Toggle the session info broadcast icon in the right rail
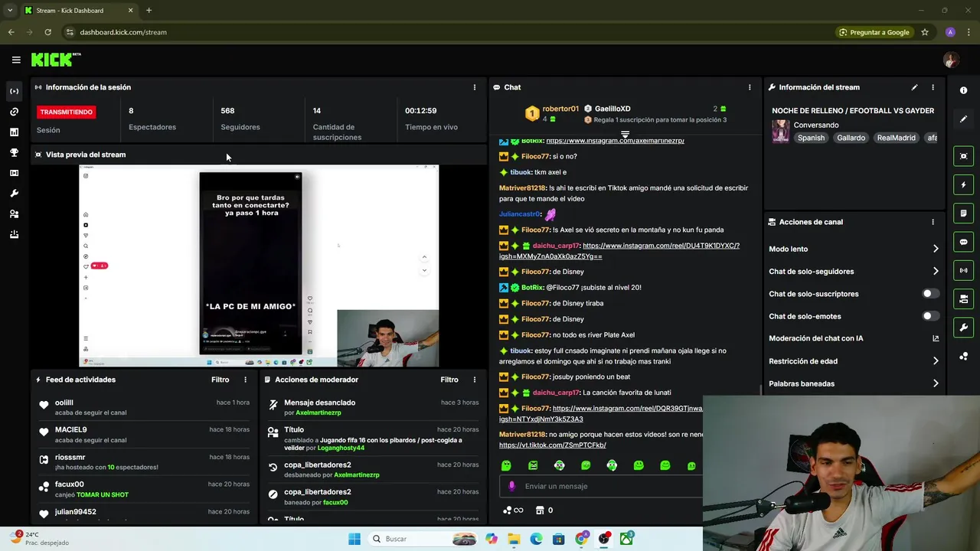Image resolution: width=980 pixels, height=551 pixels. pos(963,270)
